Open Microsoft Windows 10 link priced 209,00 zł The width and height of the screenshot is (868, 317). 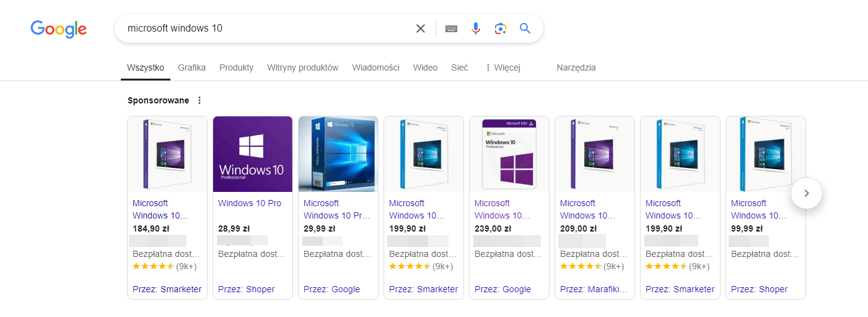coord(587,209)
